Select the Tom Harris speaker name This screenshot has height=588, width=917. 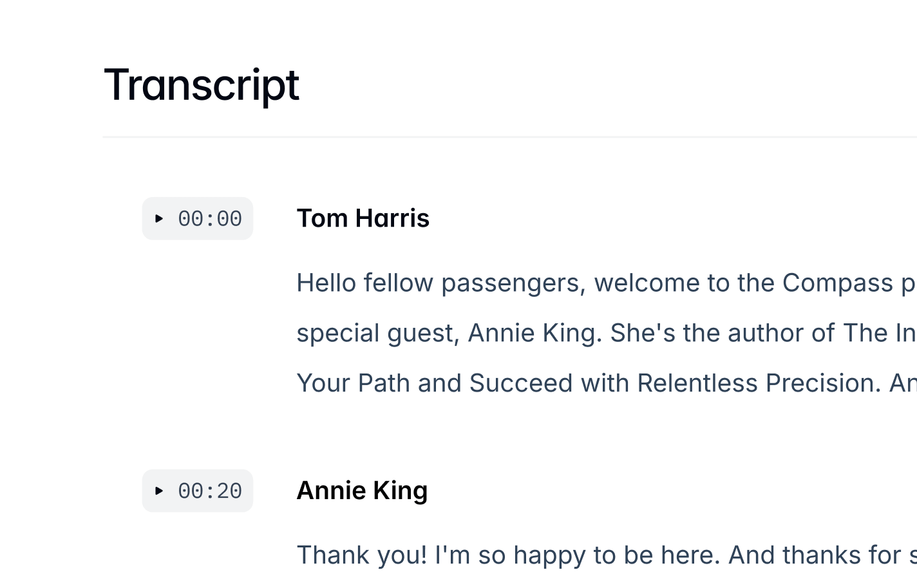[x=363, y=218]
